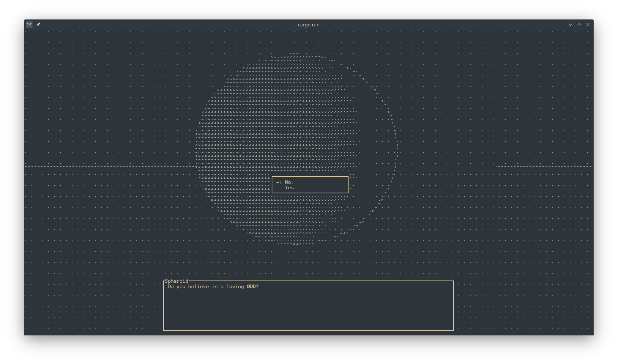The image size is (618, 364).
Task: Click the question mark after "GOD"
Action: pyautogui.click(x=257, y=287)
